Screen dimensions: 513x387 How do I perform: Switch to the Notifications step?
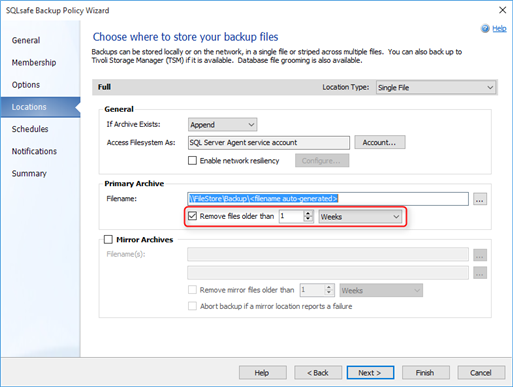pyautogui.click(x=34, y=151)
